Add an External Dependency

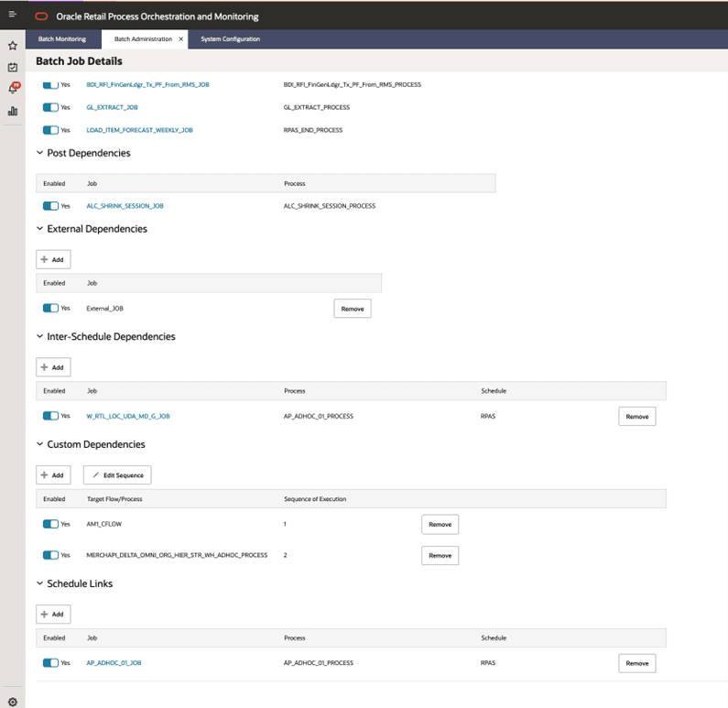(x=53, y=259)
